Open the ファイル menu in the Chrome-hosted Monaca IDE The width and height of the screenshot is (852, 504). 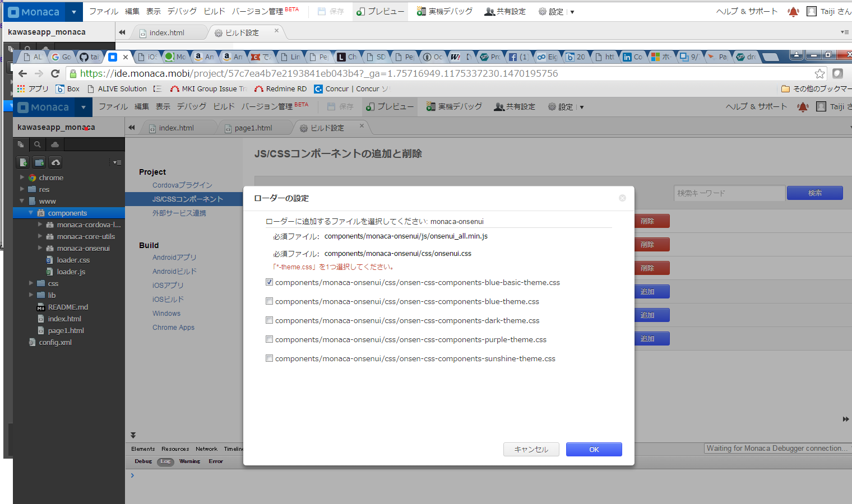coord(113,106)
